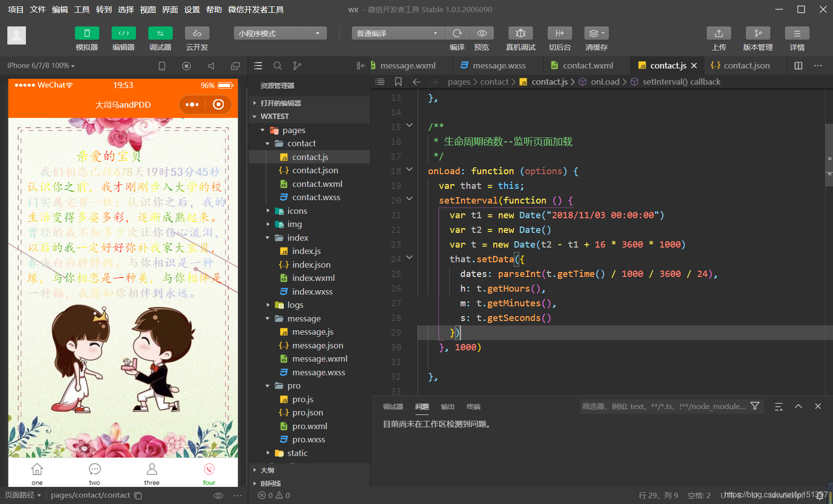
Task: Expand the 打开的编辑器 section
Action: pos(309,103)
